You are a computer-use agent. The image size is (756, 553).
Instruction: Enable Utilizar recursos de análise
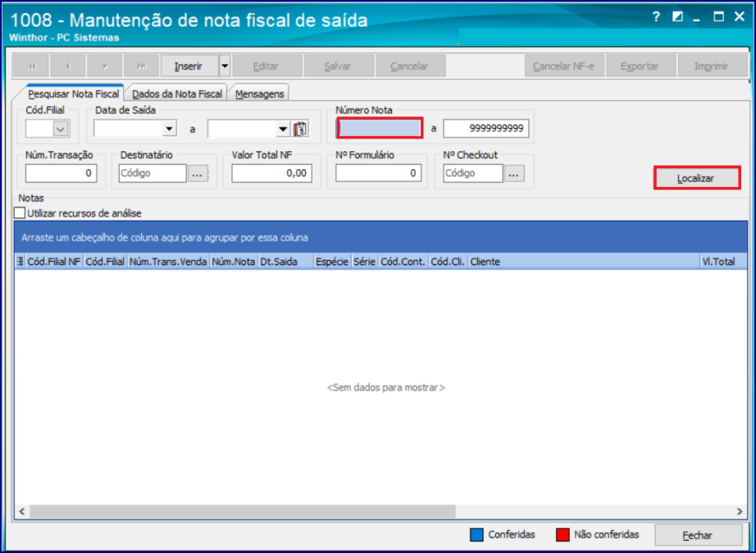tap(20, 213)
